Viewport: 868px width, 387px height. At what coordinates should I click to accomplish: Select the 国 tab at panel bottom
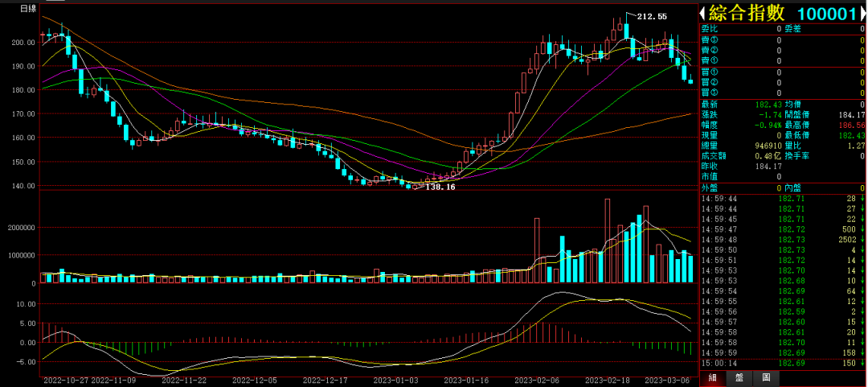(766, 377)
